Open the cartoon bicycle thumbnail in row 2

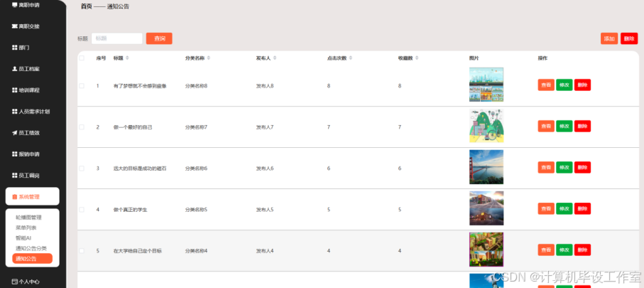(x=486, y=126)
